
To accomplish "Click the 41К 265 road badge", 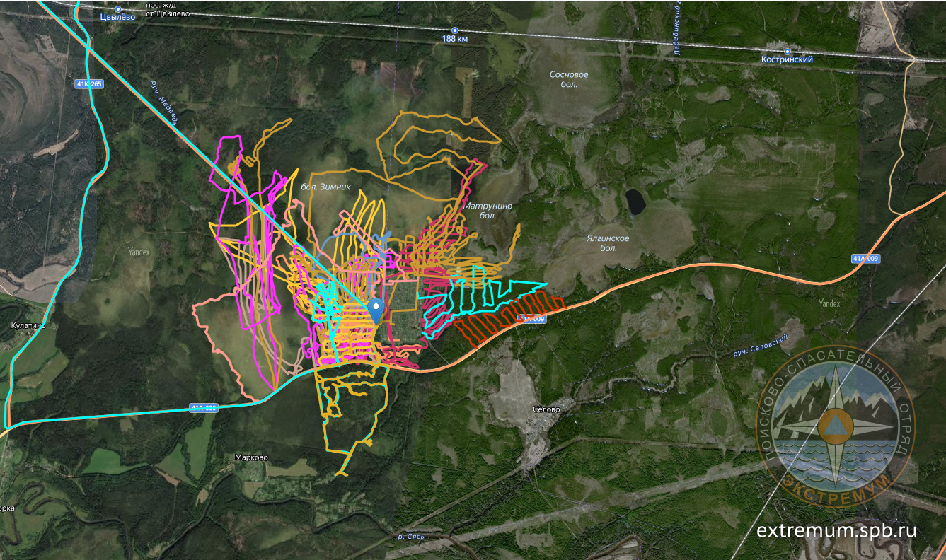I will click(x=88, y=84).
